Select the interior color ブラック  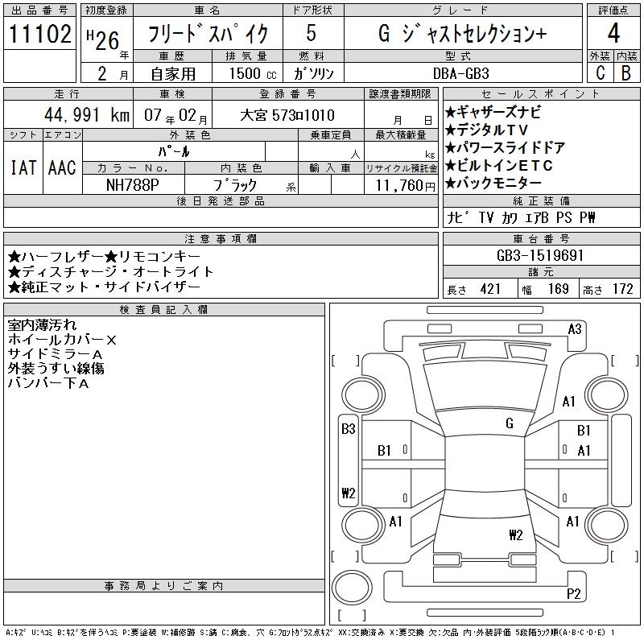click(235, 185)
